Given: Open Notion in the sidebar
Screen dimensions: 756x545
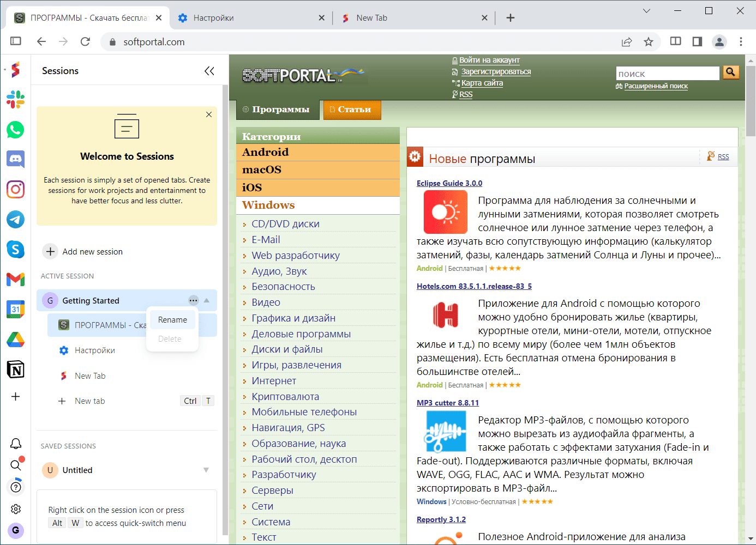Looking at the screenshot, I should (15, 370).
